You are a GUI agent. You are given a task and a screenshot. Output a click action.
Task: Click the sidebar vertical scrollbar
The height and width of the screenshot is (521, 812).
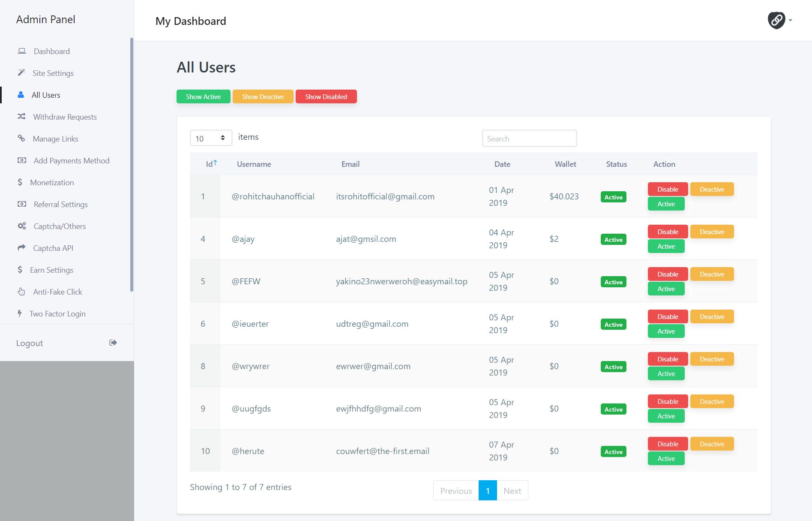[132, 164]
